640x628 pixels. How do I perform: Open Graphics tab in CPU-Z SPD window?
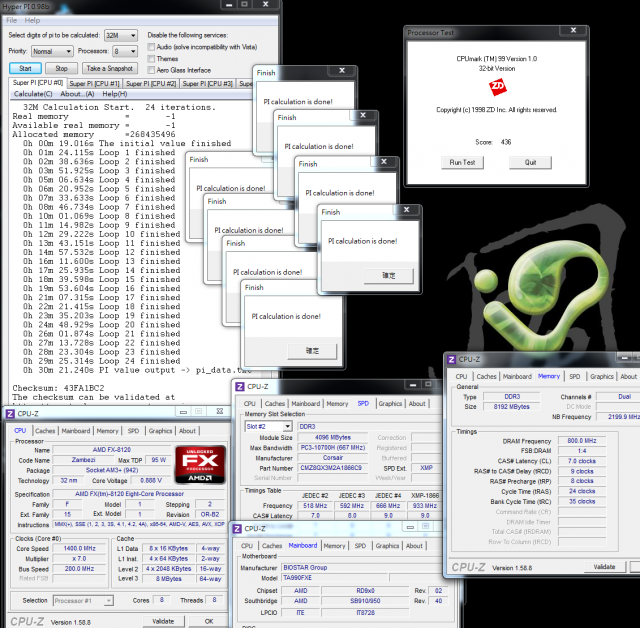(390, 404)
